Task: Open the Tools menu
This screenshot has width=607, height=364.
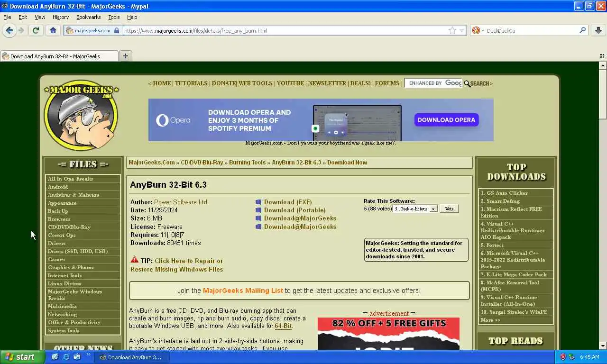Action: [114, 17]
